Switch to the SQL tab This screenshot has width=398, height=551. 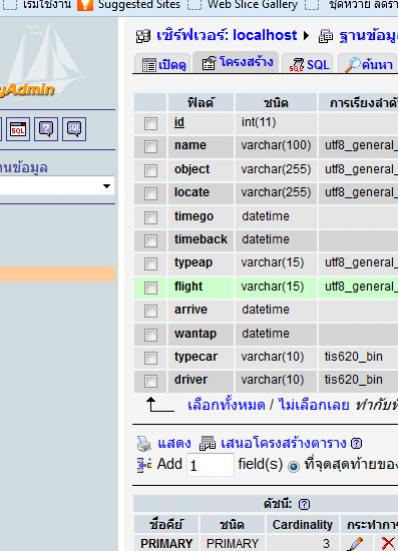[x=309, y=64]
